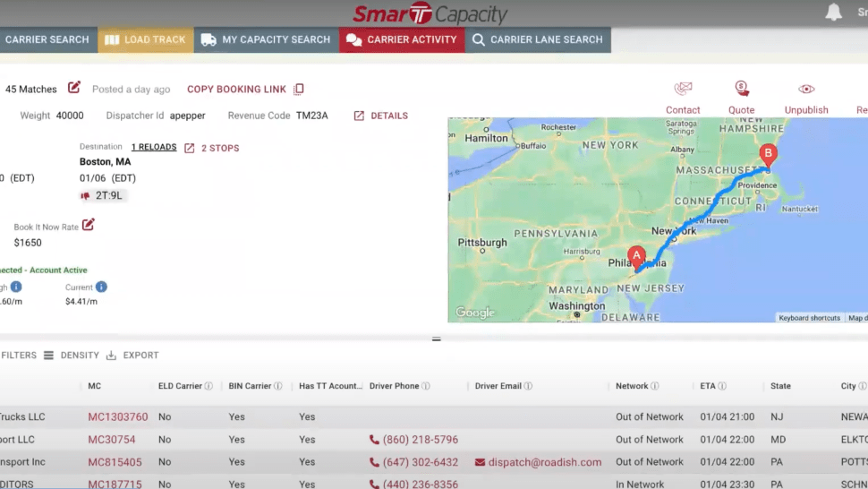Show Network column info icon

point(655,386)
